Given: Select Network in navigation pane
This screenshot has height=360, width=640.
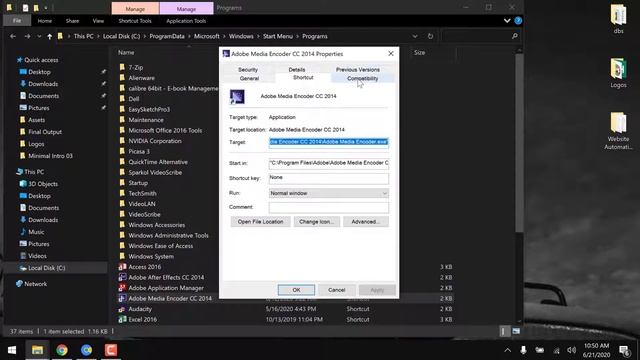Looking at the screenshot, I should tap(36, 284).
